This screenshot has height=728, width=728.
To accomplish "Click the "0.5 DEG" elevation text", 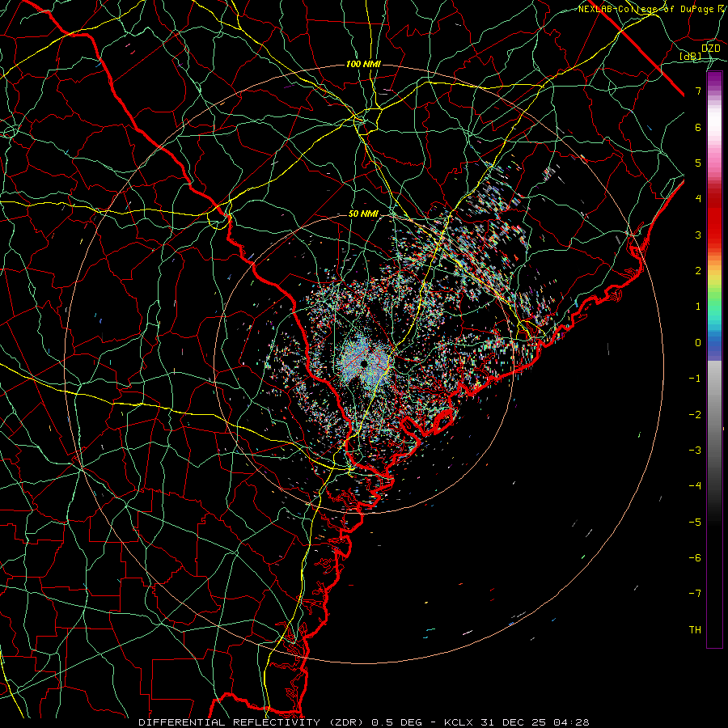I will click(396, 722).
